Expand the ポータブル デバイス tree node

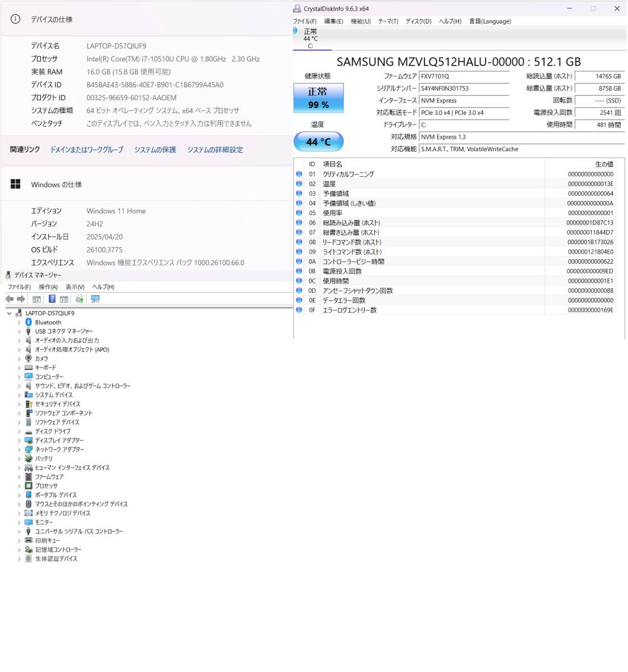[19, 495]
